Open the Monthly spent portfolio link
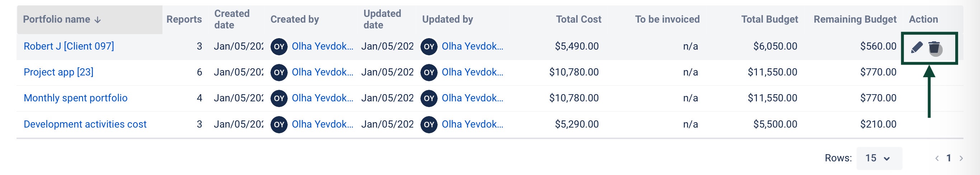980x175 pixels. [x=76, y=98]
